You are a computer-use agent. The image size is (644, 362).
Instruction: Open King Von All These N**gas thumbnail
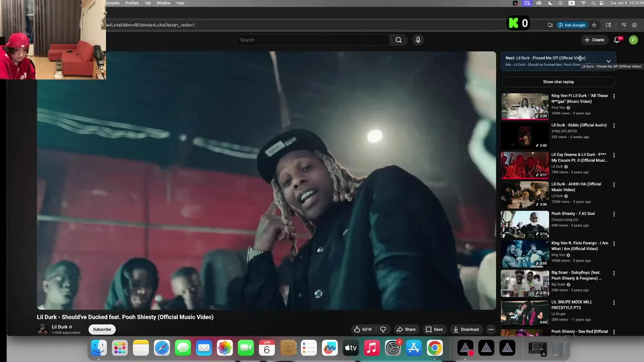tap(525, 106)
